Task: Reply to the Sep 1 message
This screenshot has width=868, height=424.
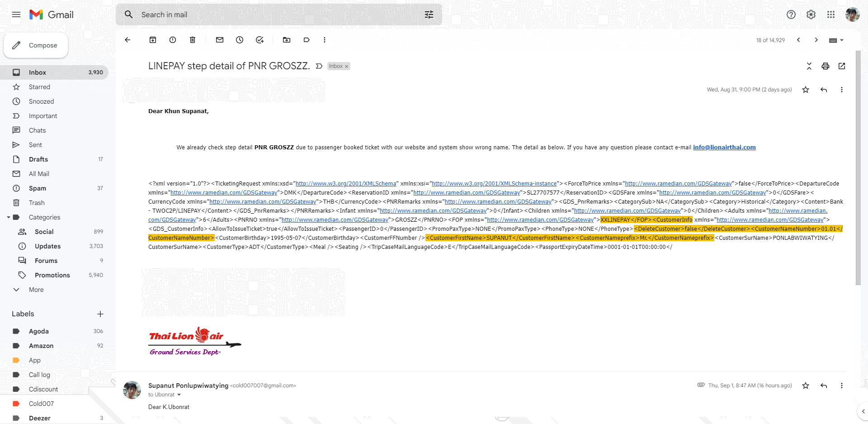Action: click(824, 386)
